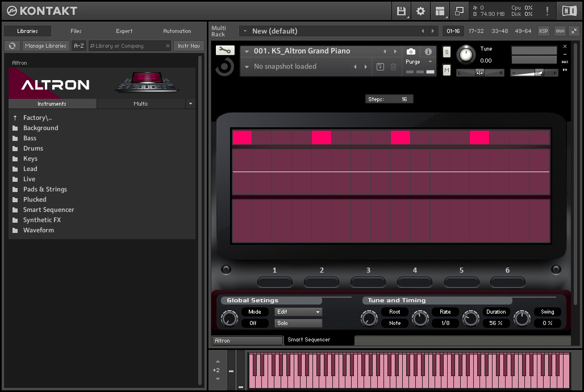Click the refresh libraries icon

12,45
